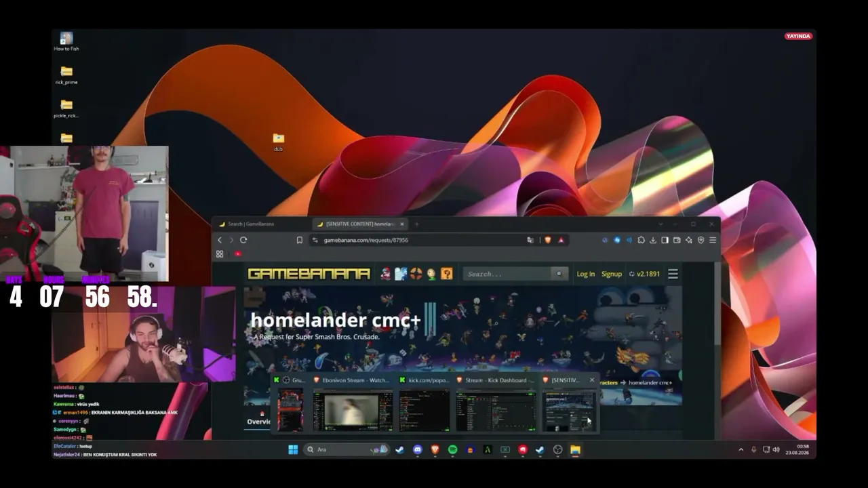Open the Team Fortress 2 game icon
The image size is (868, 488).
(416, 274)
